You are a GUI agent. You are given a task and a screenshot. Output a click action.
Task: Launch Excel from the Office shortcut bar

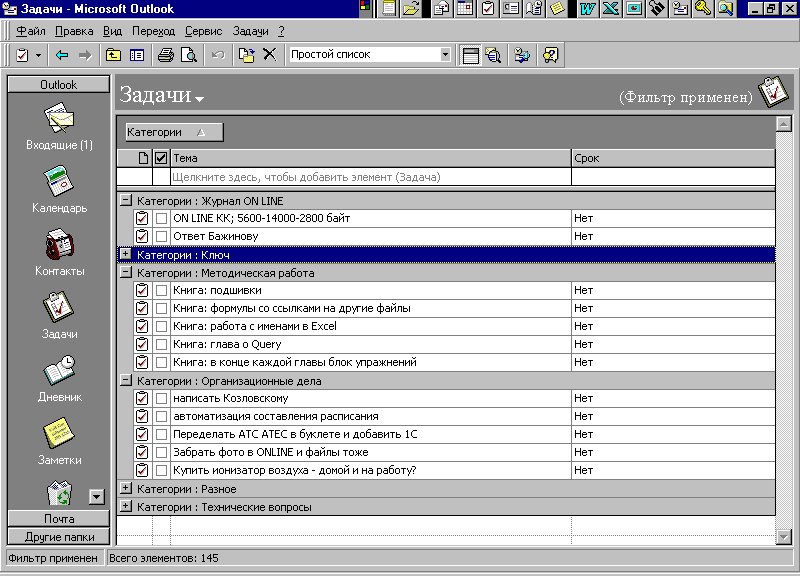tap(611, 8)
